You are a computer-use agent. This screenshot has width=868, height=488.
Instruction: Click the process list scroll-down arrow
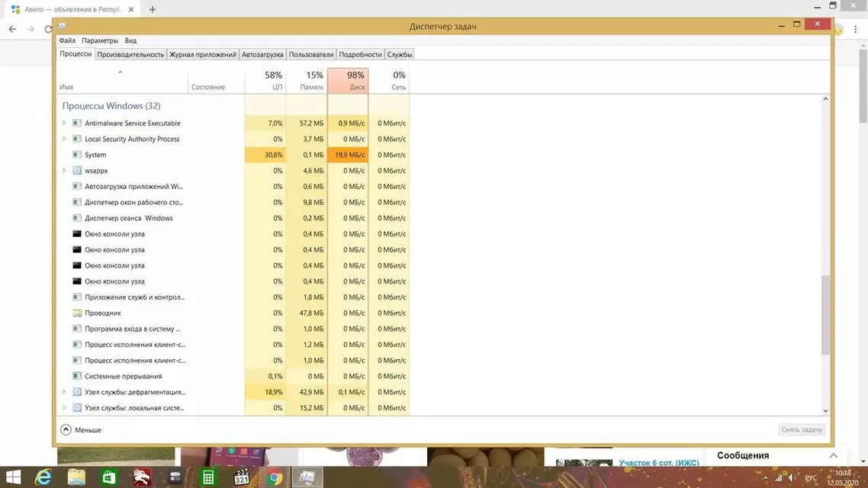825,410
